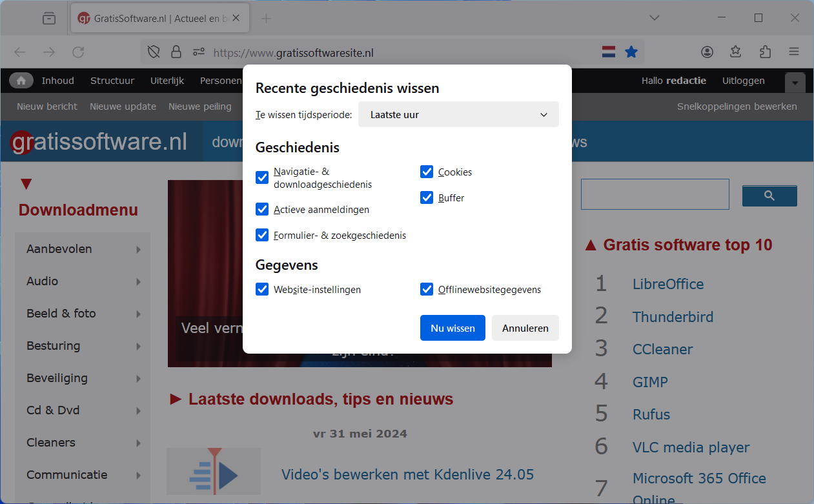Uncheck the Website-instellingen checkbox
The height and width of the screenshot is (504, 814).
(x=262, y=289)
